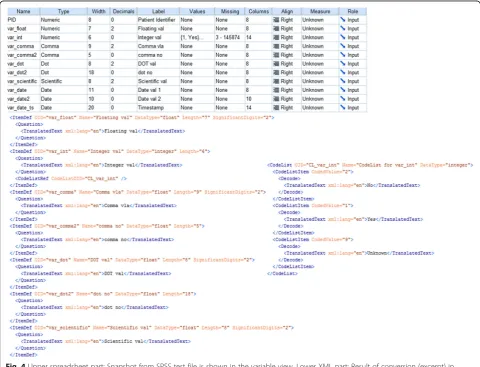The height and width of the screenshot is (367, 480).
Task: Click the Input role arrow icon for var_dot2
Action: 343,73
